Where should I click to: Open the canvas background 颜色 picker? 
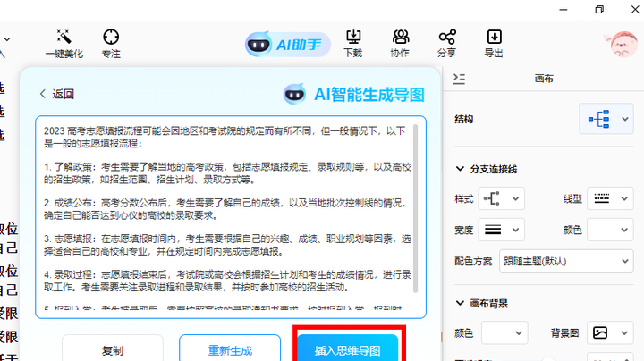tap(504, 332)
